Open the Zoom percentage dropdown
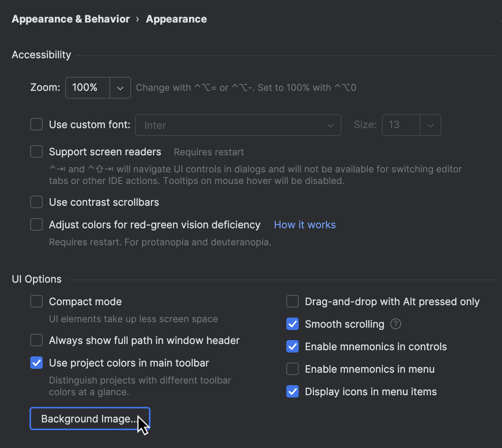This screenshot has width=502, height=448. pos(119,88)
